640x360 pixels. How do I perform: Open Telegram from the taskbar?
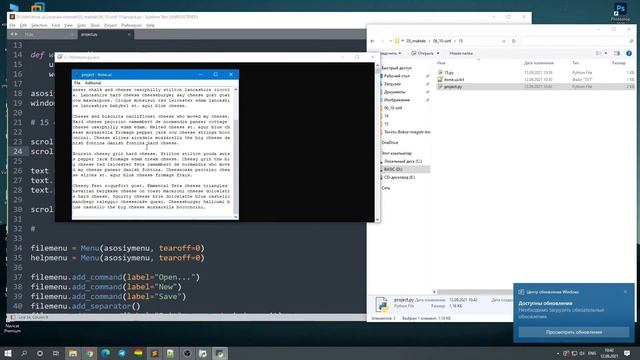tap(122, 353)
